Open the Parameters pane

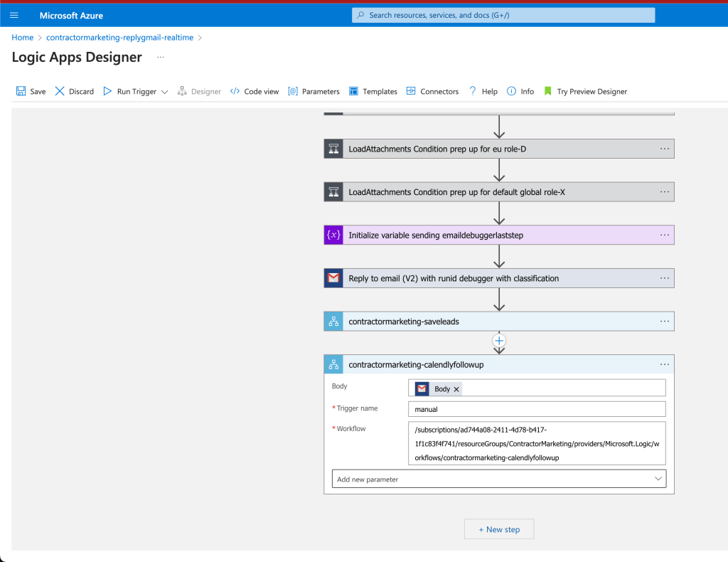pos(314,91)
